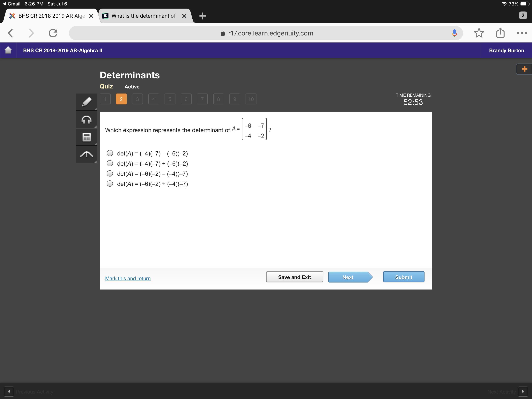The height and width of the screenshot is (399, 532).
Task: Select the pencil highlighter tool
Action: 87,102
